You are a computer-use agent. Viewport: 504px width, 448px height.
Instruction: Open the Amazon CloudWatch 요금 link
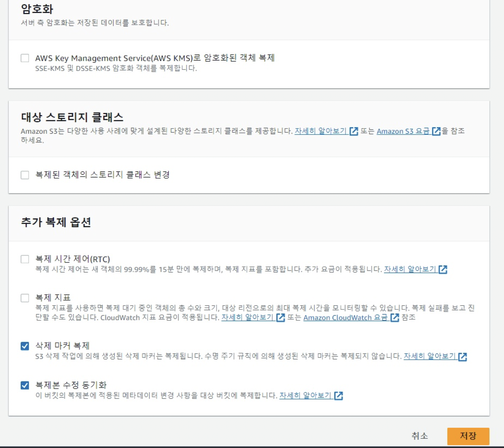345,318
